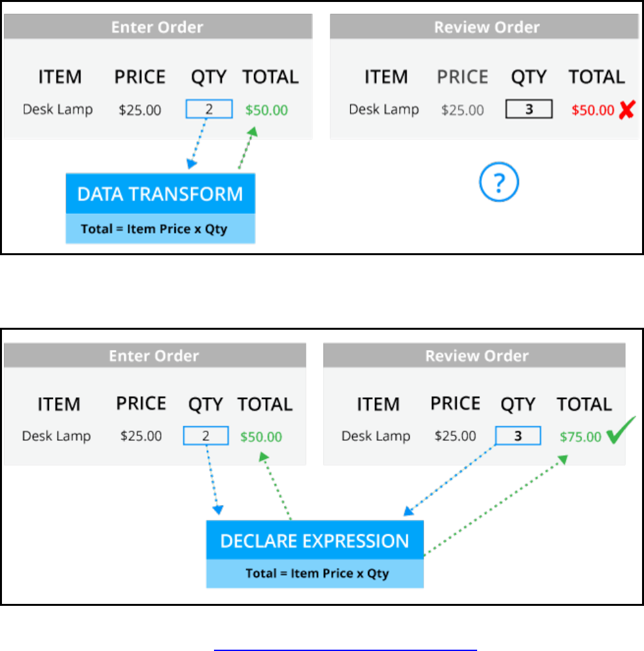Click Review Order header in top diagram
The height and width of the screenshot is (651, 644).
(487, 27)
